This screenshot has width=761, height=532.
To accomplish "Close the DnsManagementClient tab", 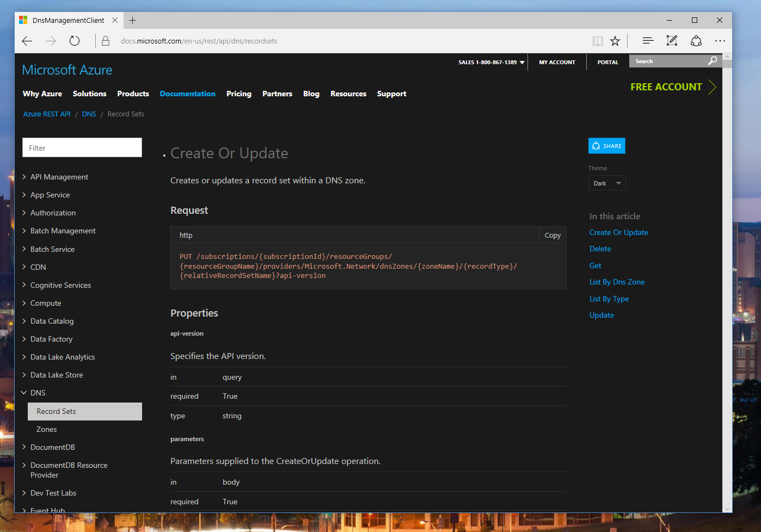I will 115,20.
